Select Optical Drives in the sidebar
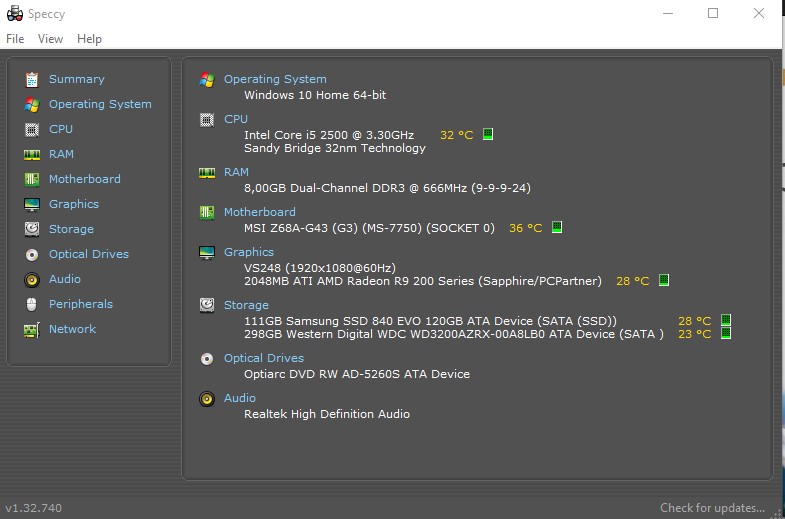Screen dimensions: 785x519 (89, 254)
